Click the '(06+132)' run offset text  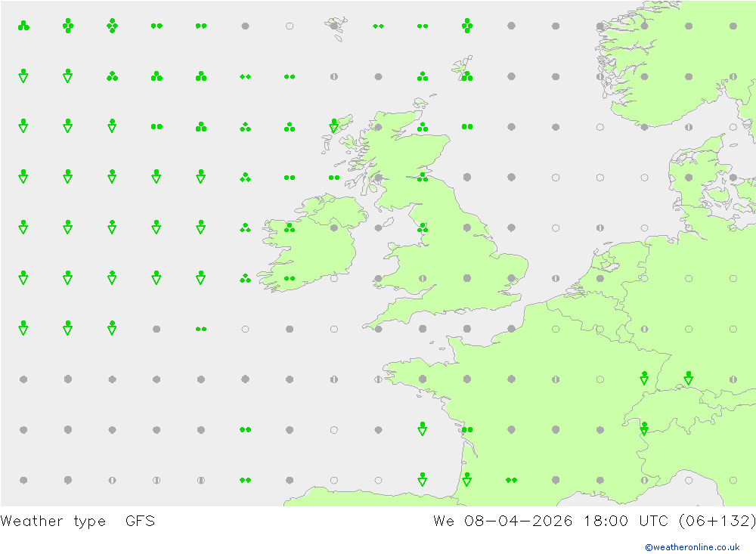click(717, 521)
